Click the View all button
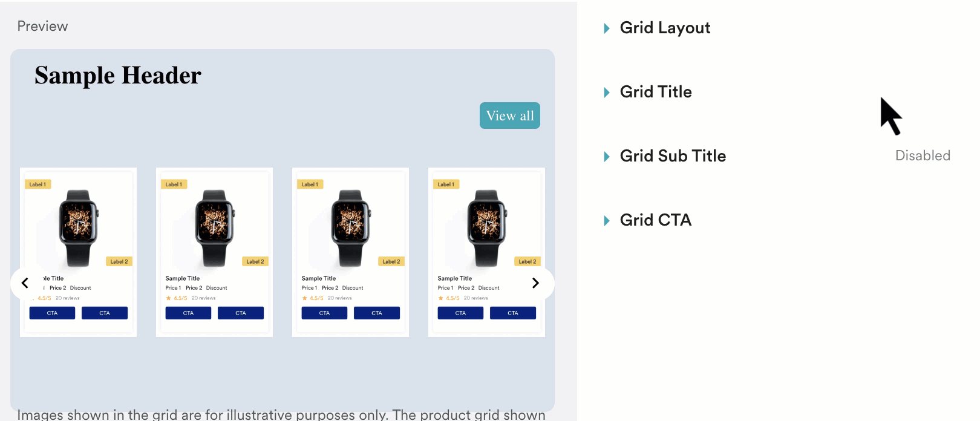980x421 pixels. pyautogui.click(x=509, y=116)
